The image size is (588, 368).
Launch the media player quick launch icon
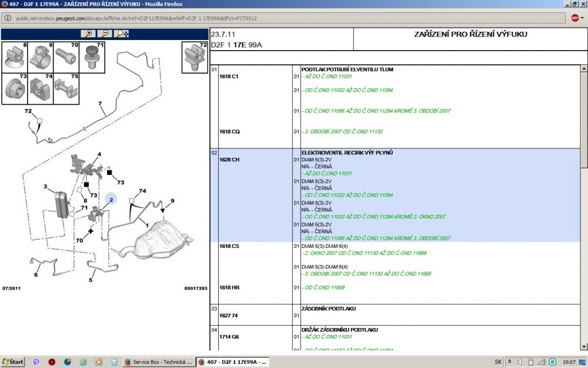(99, 362)
